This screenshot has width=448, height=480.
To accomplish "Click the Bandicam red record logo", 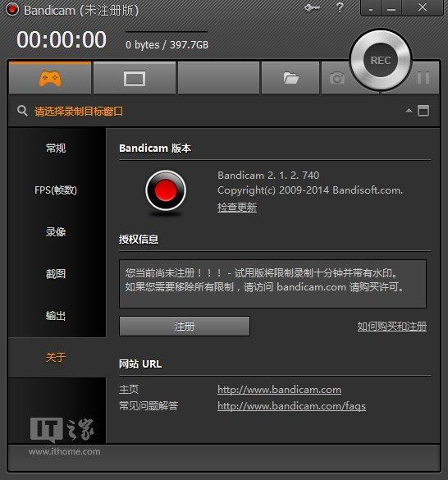I will tap(166, 190).
